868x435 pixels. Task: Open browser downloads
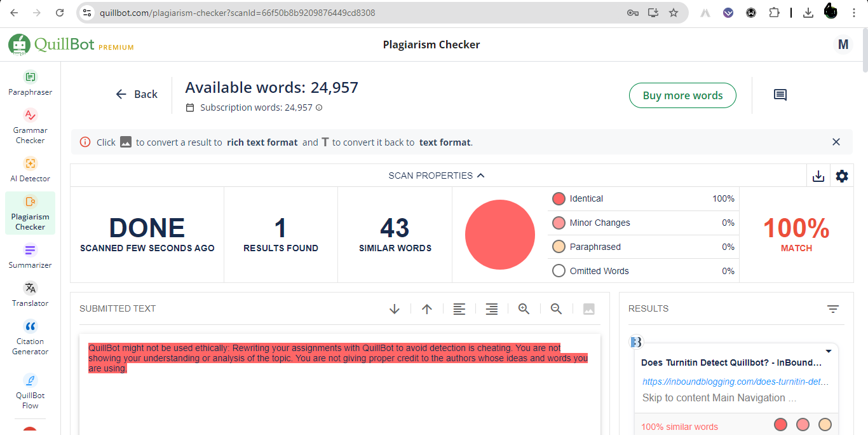808,13
